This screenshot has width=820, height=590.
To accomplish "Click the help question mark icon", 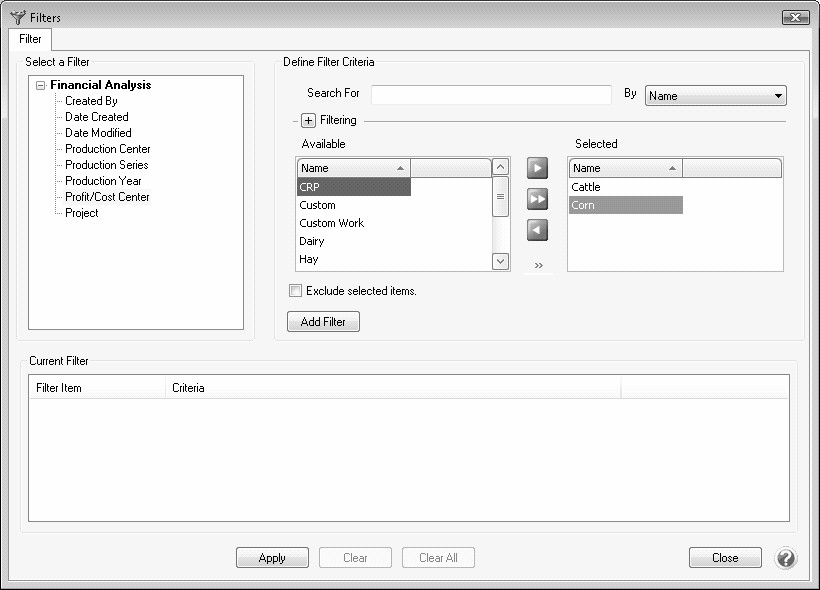I will point(786,558).
